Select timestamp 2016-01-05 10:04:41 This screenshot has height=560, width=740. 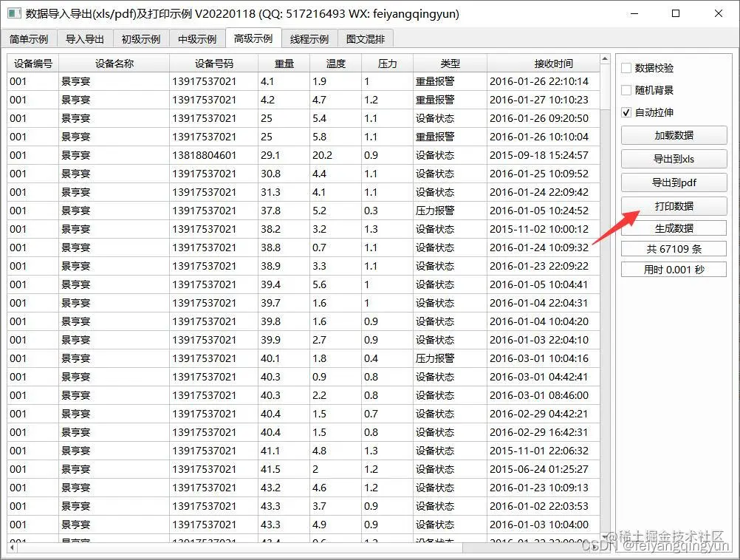544,284
